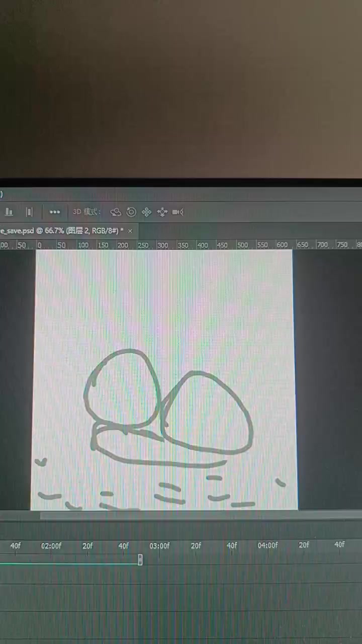Click the horizontal scrollbar below the canvas
The width and height of the screenshot is (362, 644).
[201, 515]
